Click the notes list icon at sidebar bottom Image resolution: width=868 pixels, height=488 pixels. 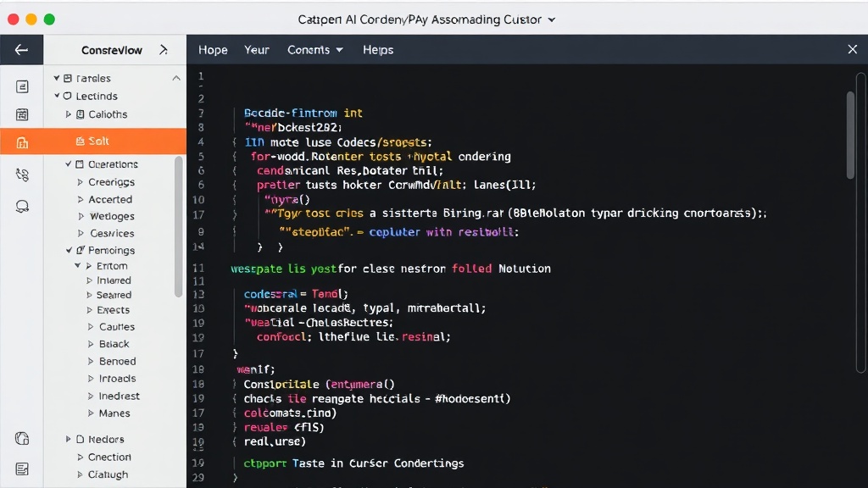coord(22,469)
